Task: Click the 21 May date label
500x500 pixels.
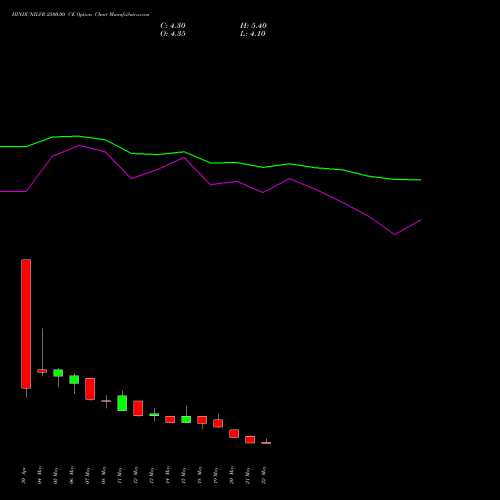Action: pyautogui.click(x=248, y=475)
